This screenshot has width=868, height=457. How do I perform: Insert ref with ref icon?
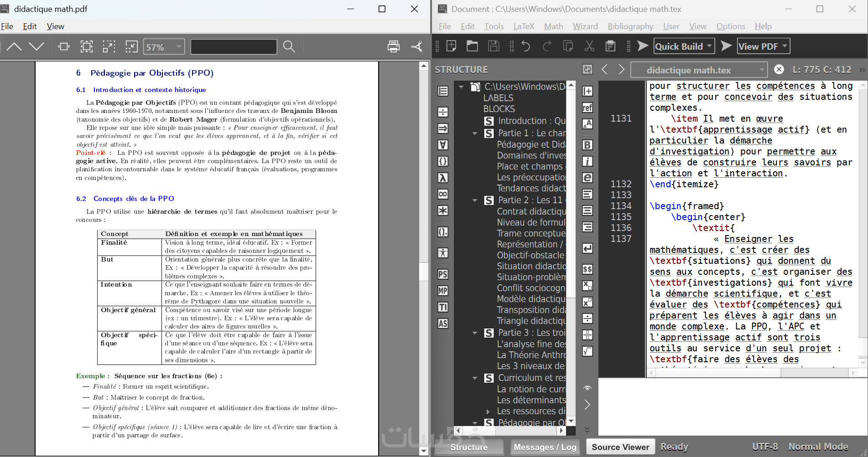[x=587, y=108]
